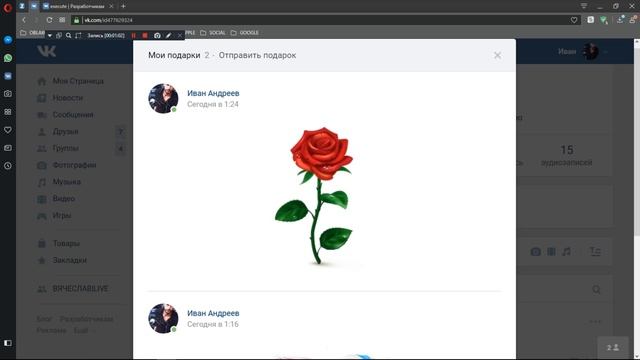
Task: Open a new browser tab
Action: click(x=123, y=6)
